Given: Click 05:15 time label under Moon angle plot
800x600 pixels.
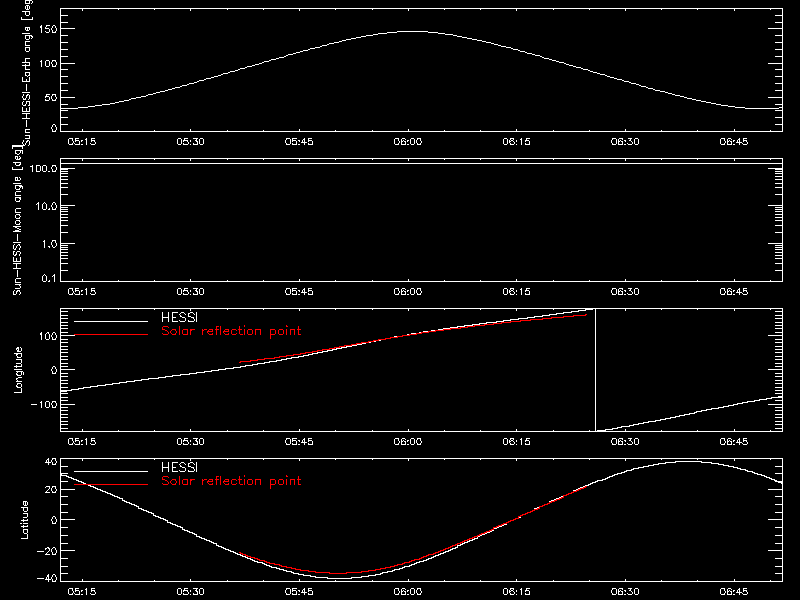Looking at the screenshot, I should click(82, 292).
